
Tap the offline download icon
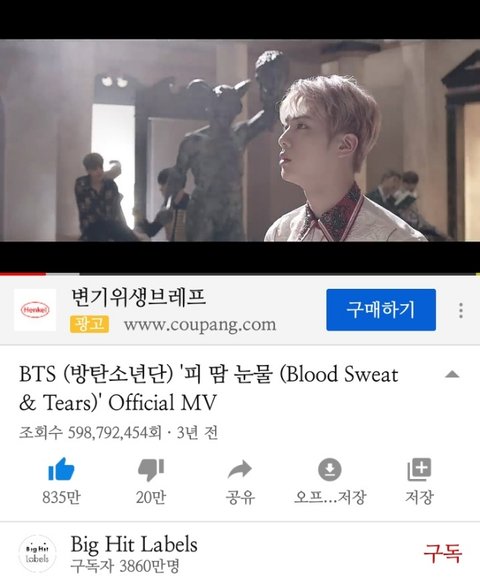click(x=330, y=469)
